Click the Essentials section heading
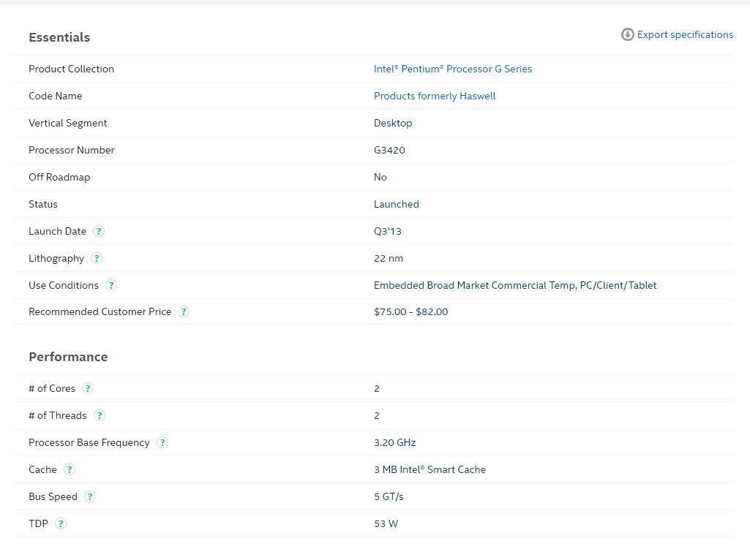Viewport: 750px width, 560px height. pos(59,37)
